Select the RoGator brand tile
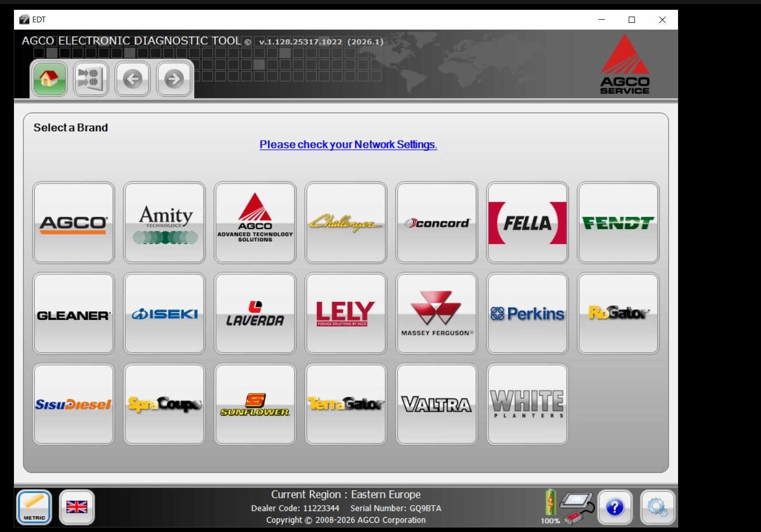761x532 pixels. pos(618,314)
